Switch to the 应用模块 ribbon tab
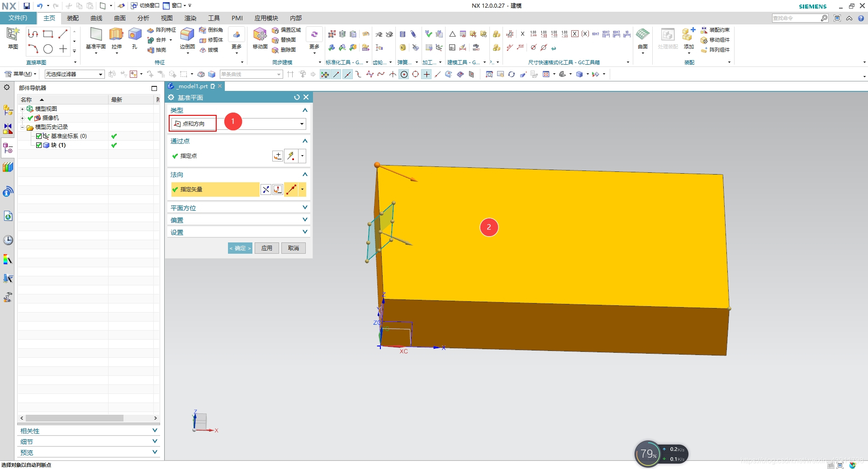 tap(266, 18)
